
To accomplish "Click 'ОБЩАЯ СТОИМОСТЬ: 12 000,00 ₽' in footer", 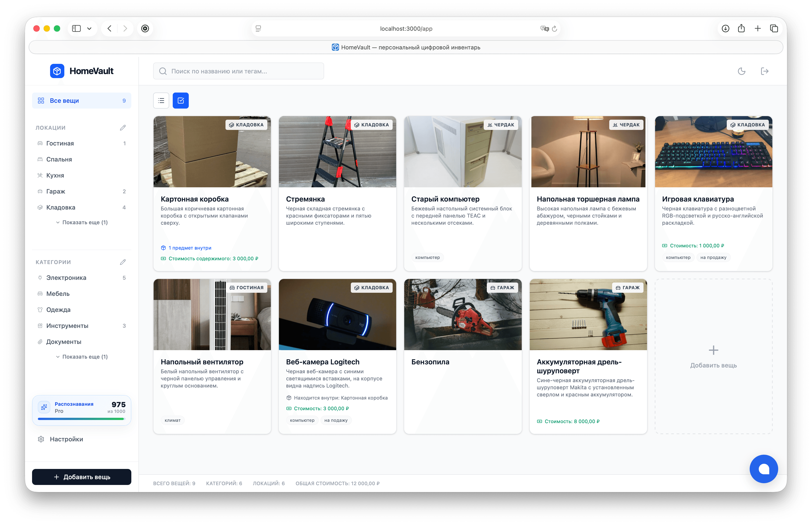I will pyautogui.click(x=337, y=483).
